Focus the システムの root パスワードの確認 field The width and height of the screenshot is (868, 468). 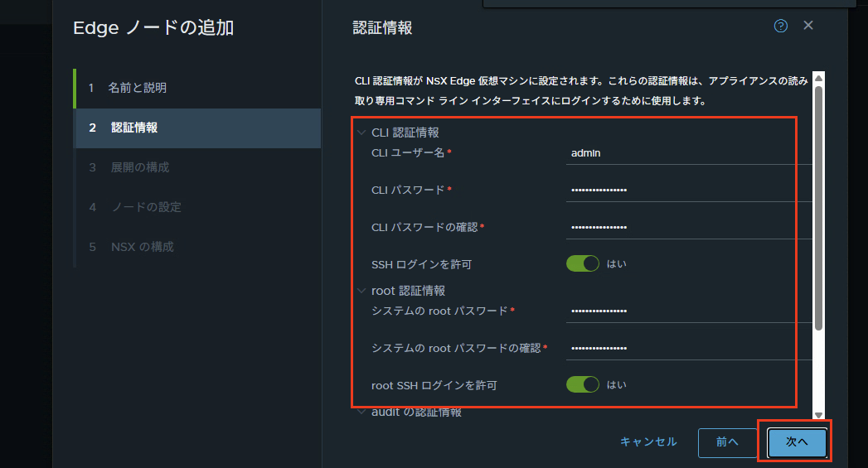[x=689, y=349]
